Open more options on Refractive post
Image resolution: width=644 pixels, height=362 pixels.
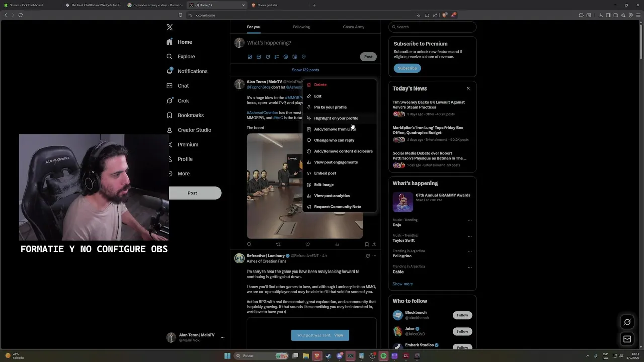pyautogui.click(x=374, y=256)
